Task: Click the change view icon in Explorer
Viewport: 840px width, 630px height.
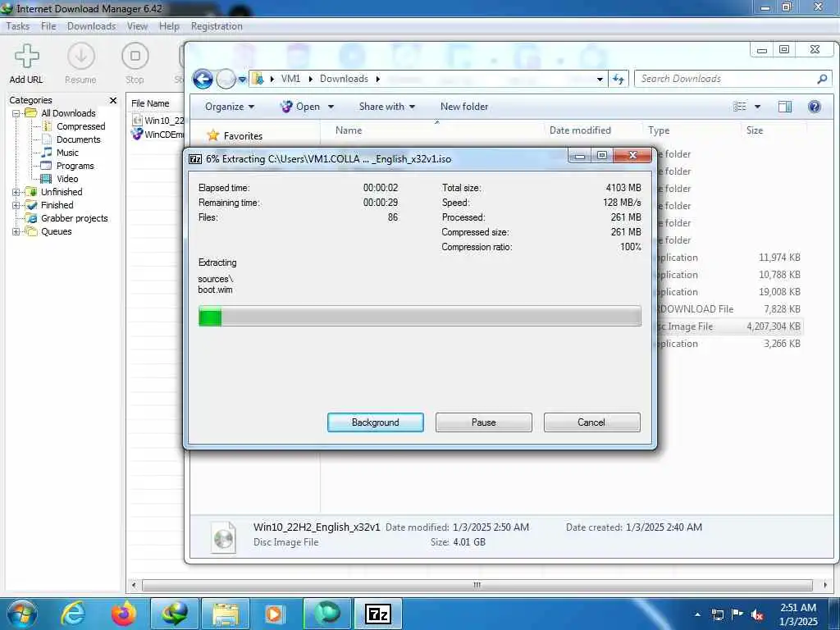Action: (740, 107)
